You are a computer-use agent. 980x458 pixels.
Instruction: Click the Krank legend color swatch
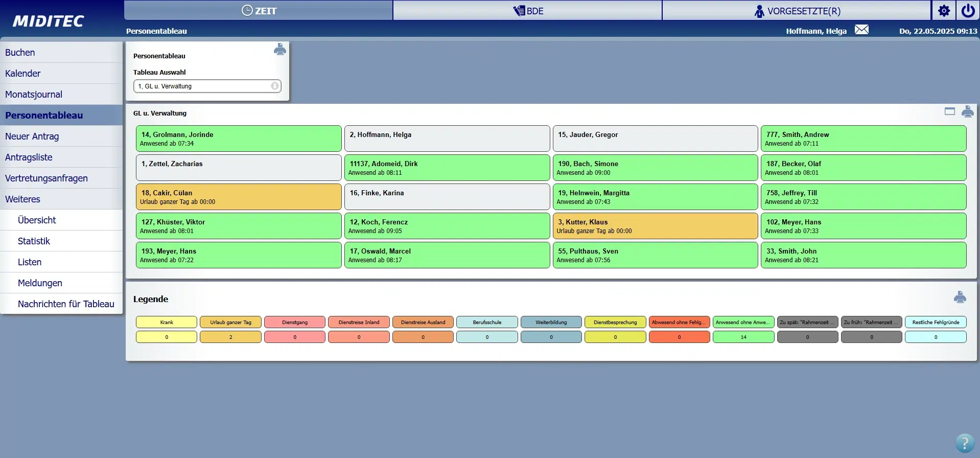(166, 323)
